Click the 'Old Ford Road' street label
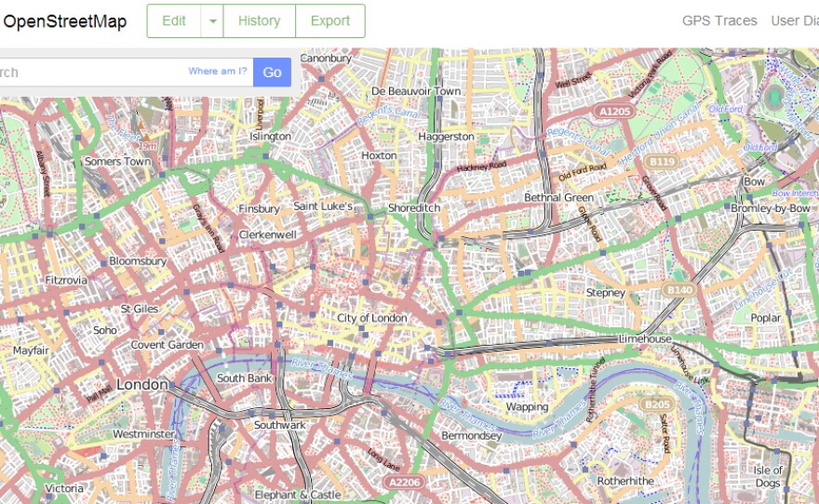Viewport: 819px width, 504px height. click(x=583, y=172)
